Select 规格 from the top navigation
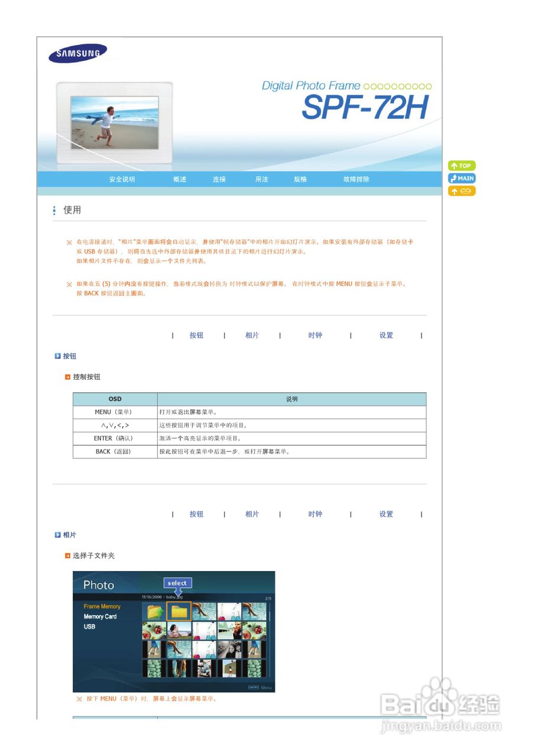535x756 pixels. 301,179
